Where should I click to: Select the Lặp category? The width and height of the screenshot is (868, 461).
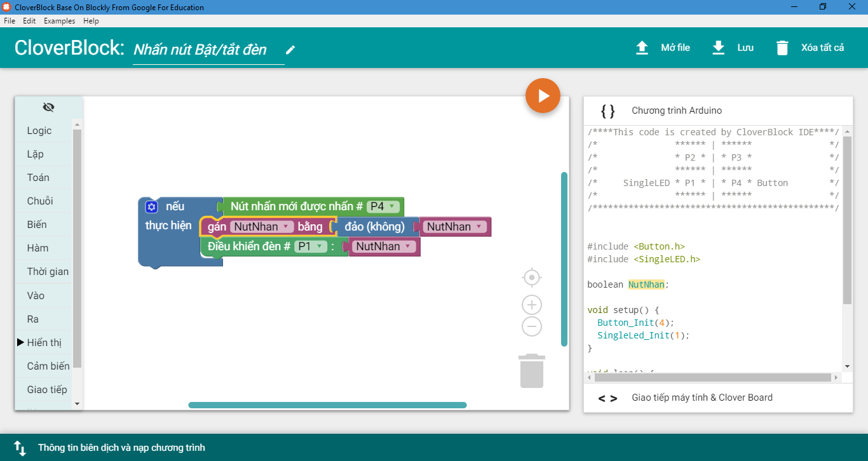coord(44,154)
